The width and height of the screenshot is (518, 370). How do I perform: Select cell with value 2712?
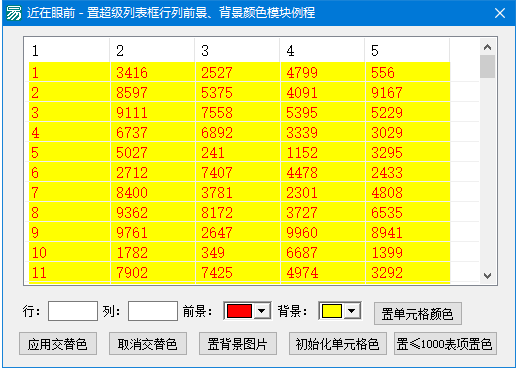(152, 172)
